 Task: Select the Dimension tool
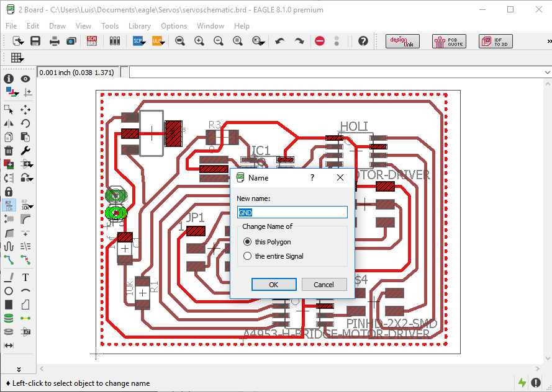pyautogui.click(x=9, y=345)
